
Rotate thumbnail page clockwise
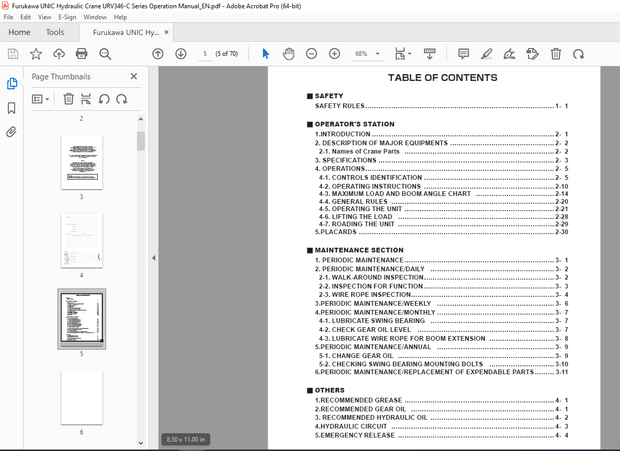click(122, 99)
